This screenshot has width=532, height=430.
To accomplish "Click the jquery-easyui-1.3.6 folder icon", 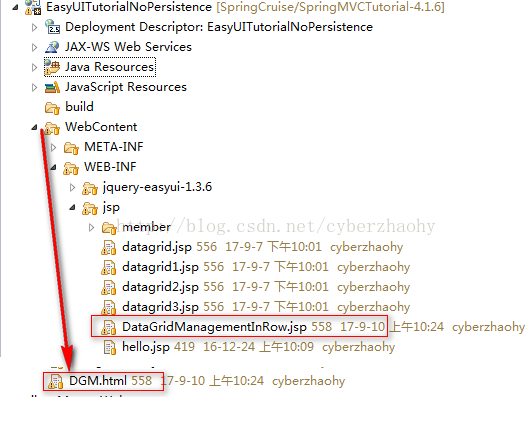I will (x=90, y=188).
